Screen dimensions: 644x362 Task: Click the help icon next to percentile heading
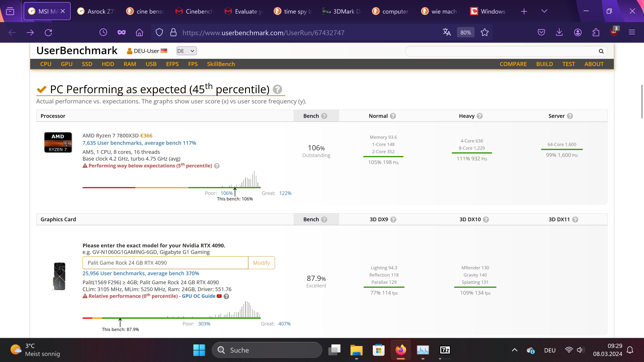[x=277, y=89]
